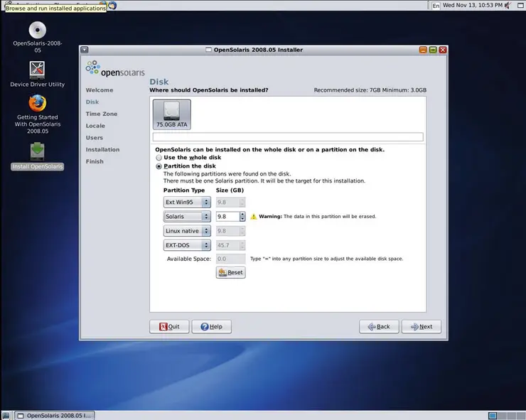Click the warning triangle icon beside Solaris size

tap(253, 216)
